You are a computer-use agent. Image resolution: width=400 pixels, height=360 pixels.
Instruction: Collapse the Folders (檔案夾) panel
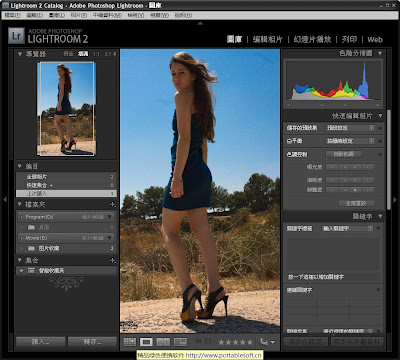point(20,204)
